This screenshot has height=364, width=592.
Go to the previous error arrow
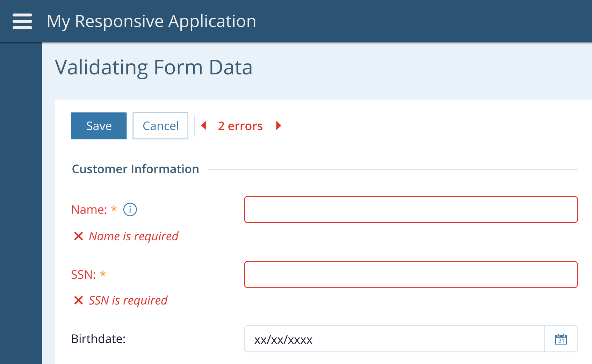click(204, 125)
